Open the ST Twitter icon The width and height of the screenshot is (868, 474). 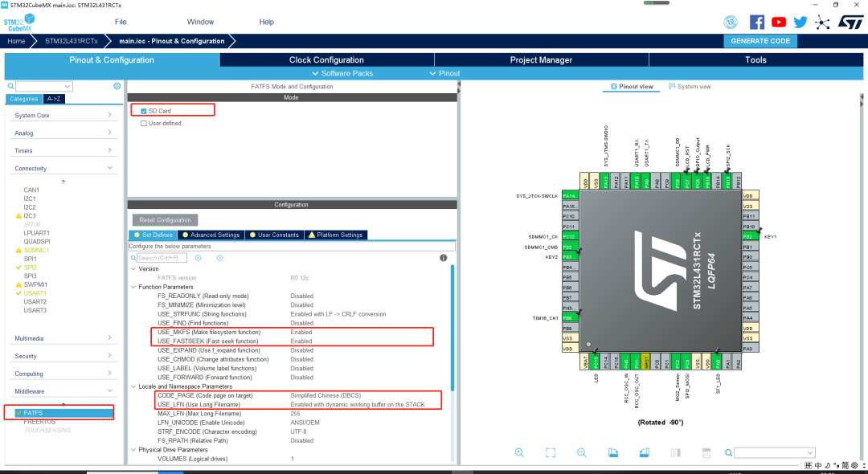point(800,22)
